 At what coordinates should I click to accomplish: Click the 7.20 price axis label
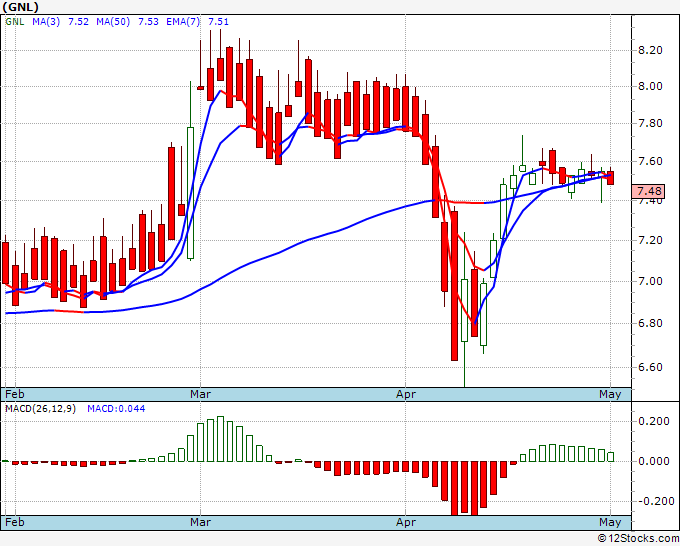tap(650, 240)
